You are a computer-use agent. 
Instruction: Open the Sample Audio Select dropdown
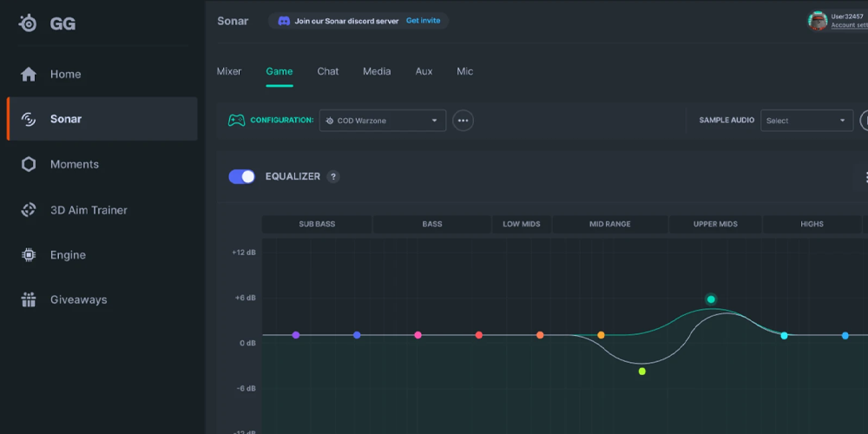click(806, 121)
